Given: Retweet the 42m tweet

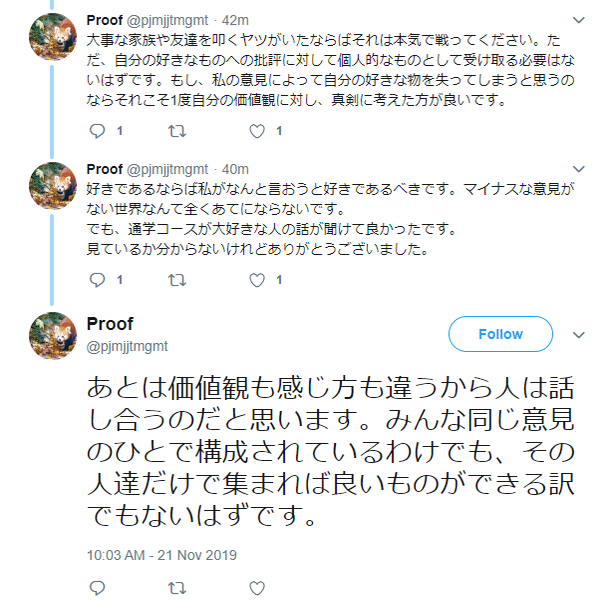Looking at the screenshot, I should click(x=178, y=131).
